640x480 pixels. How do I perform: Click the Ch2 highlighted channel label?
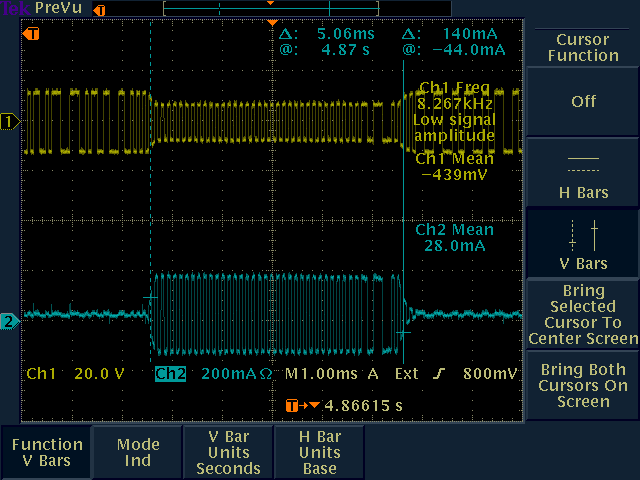click(x=171, y=373)
